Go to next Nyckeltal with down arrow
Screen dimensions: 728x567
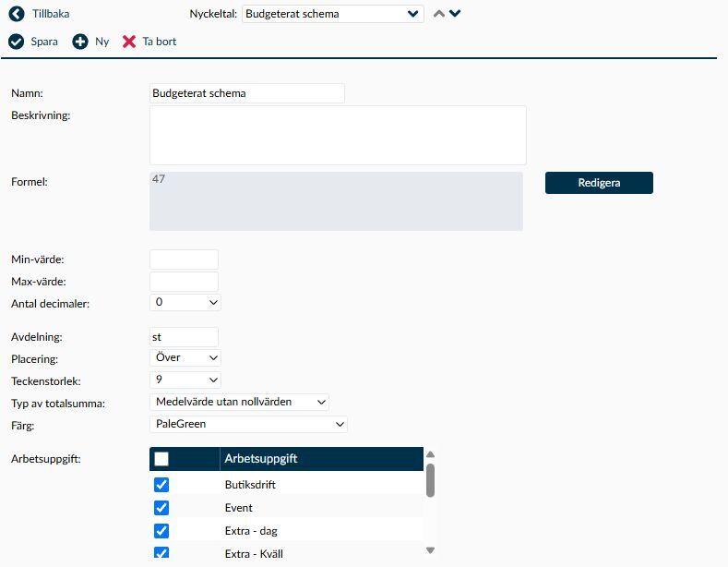click(455, 14)
